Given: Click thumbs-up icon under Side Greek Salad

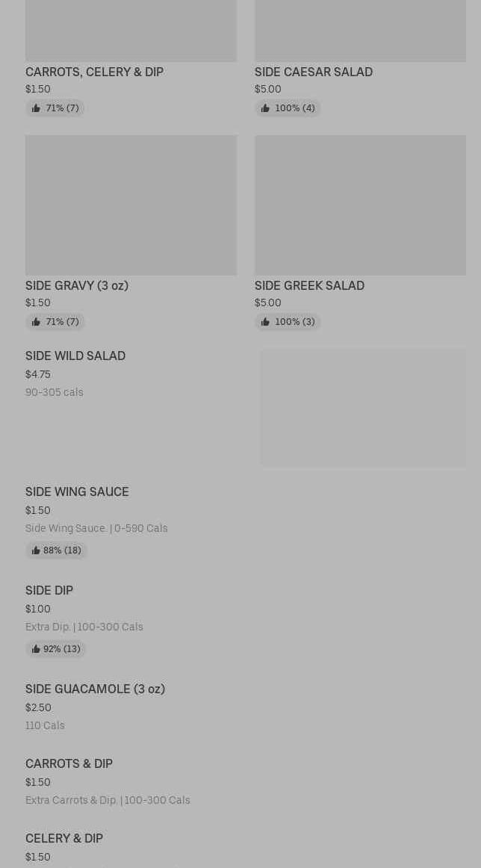Looking at the screenshot, I should click(x=265, y=322).
